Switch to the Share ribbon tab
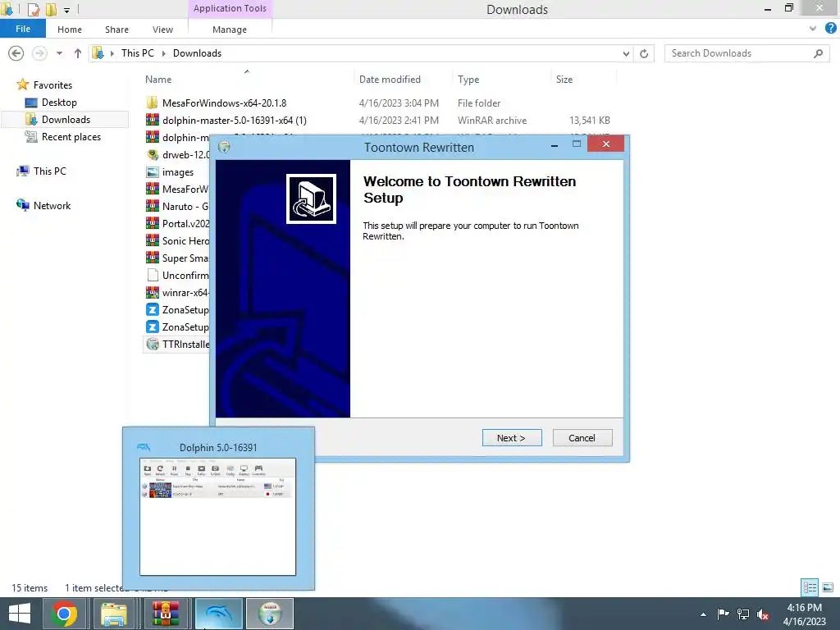Screen dimensions: 840x630 click(116, 30)
